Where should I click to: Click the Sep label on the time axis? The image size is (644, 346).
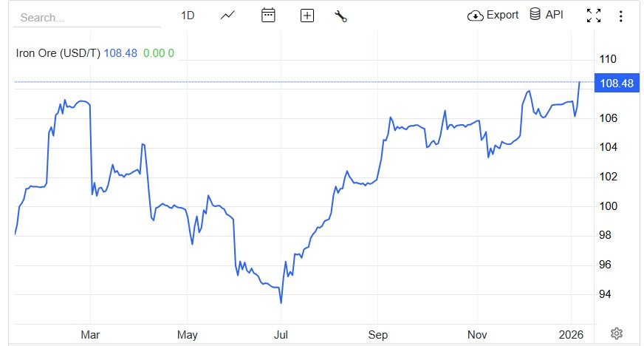[x=377, y=335]
